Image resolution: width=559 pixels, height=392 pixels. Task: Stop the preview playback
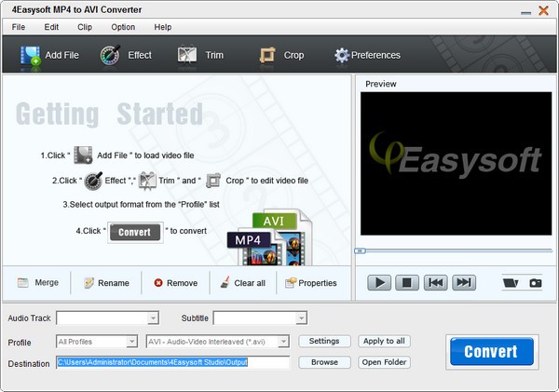tap(406, 282)
